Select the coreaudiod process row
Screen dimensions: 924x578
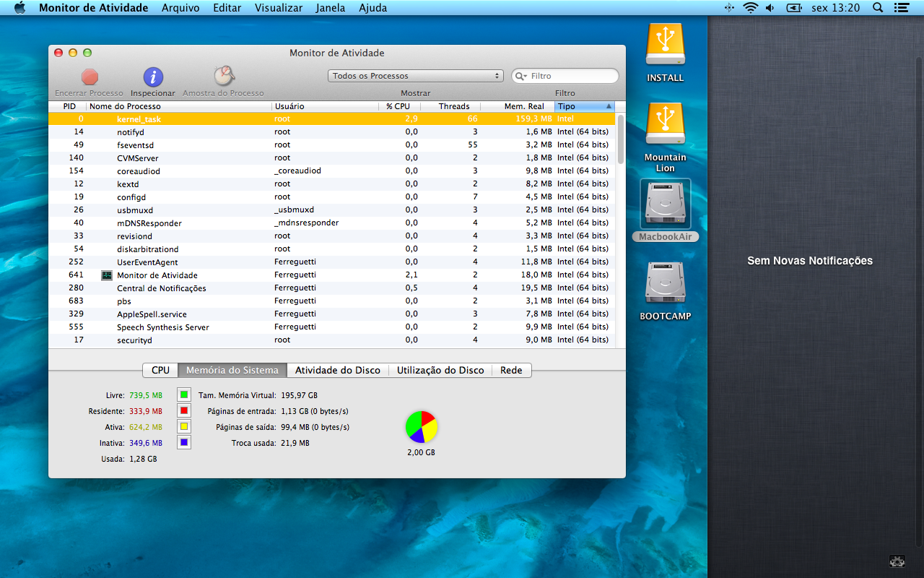pos(332,171)
